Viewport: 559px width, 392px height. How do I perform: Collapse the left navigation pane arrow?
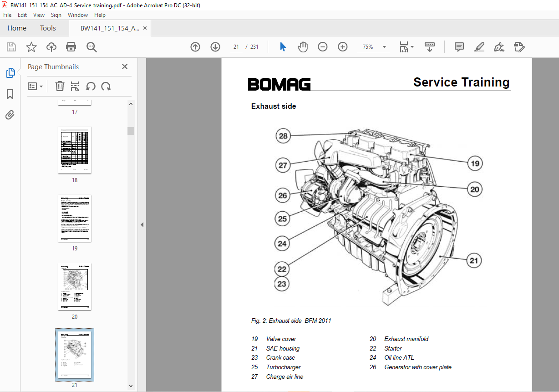pos(142,224)
